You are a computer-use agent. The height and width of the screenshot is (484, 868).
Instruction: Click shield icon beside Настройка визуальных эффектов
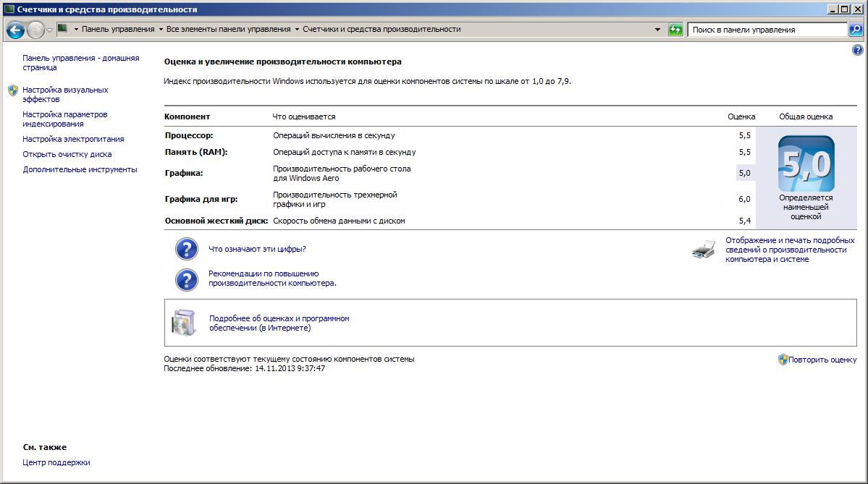[x=13, y=90]
